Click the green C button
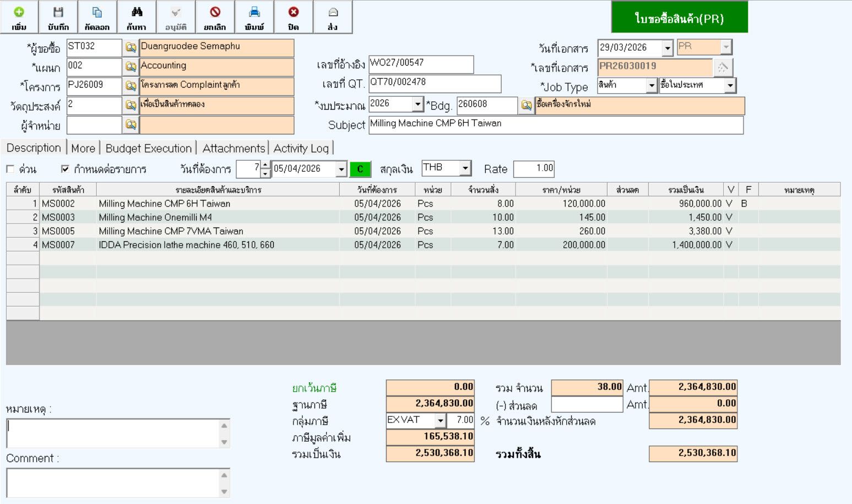The image size is (852, 504). tap(360, 169)
